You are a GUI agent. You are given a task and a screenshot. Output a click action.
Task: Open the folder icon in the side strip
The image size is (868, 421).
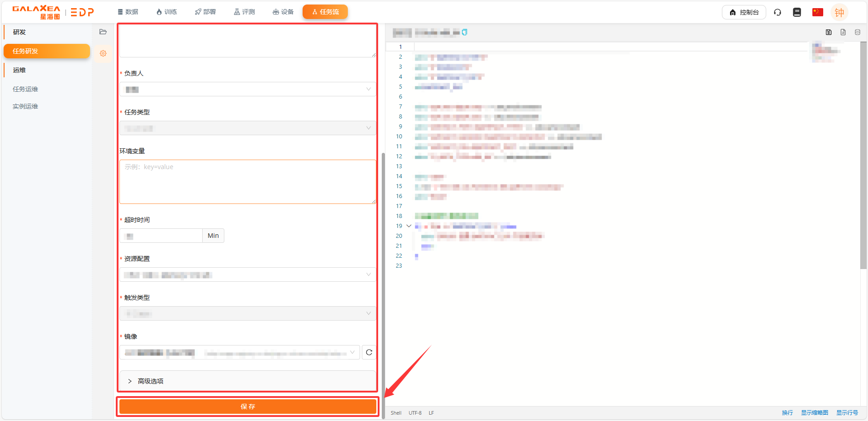coord(103,32)
